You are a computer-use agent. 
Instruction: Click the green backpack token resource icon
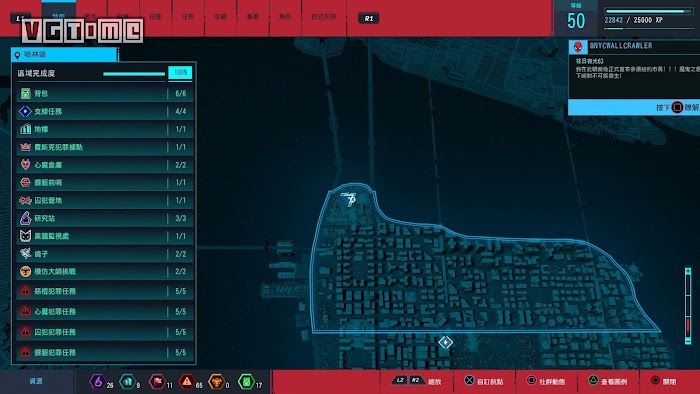(246, 382)
